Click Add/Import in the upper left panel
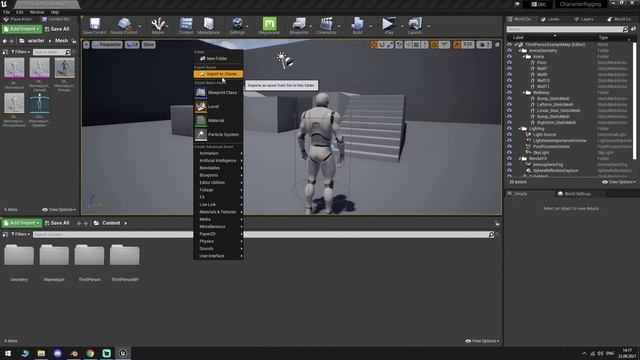The width and height of the screenshot is (640, 360). [x=22, y=29]
